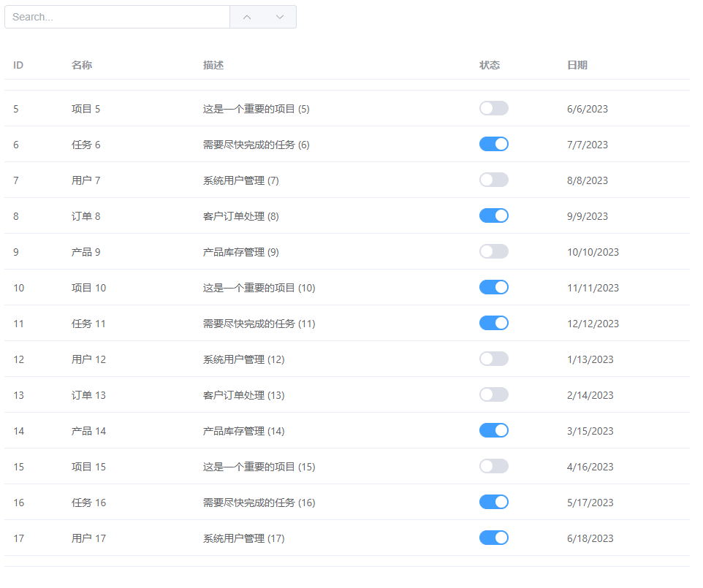This screenshot has width=703, height=588.
Task: Click the search down-arrow (next match) icon
Action: click(280, 17)
